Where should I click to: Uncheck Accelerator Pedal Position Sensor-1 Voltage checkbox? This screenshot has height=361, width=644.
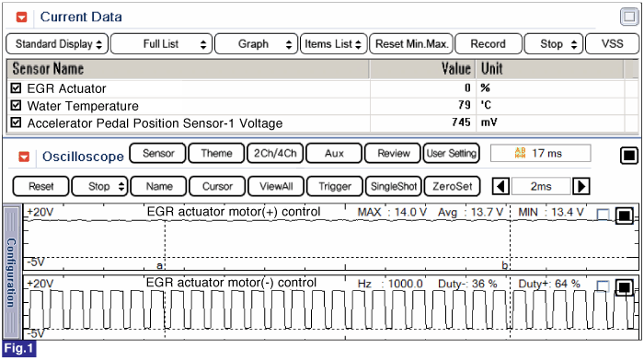click(16, 122)
